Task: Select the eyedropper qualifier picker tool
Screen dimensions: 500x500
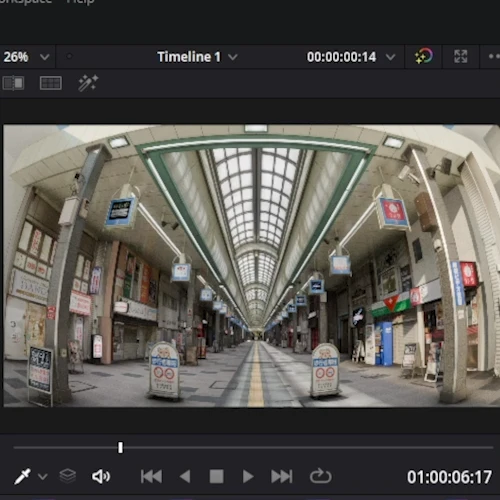Action: (22, 476)
